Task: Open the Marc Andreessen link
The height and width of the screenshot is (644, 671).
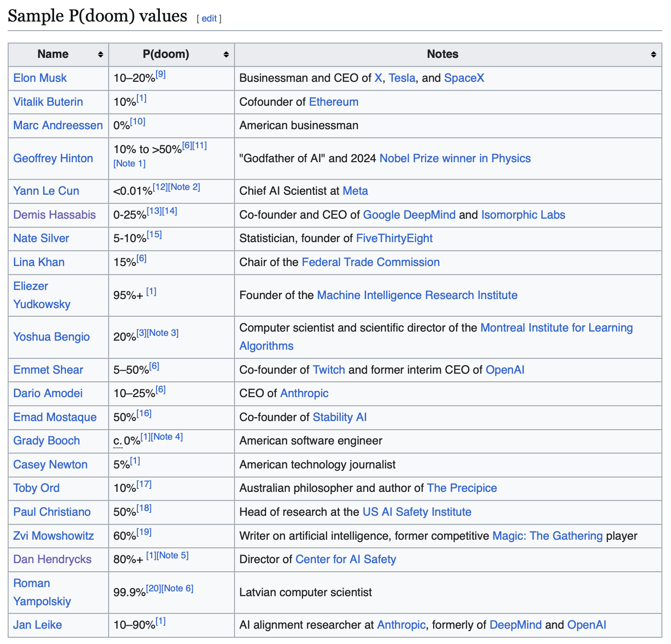Action: click(58, 125)
